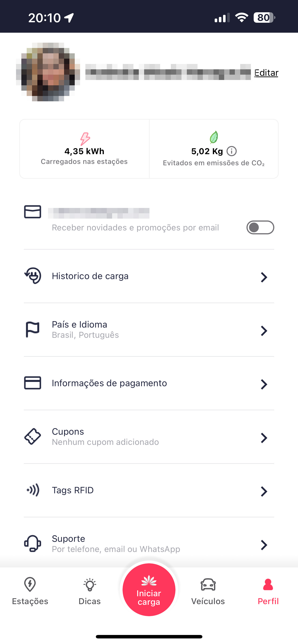
Task: Open Cupons row chevron arrow
Action: (264, 438)
